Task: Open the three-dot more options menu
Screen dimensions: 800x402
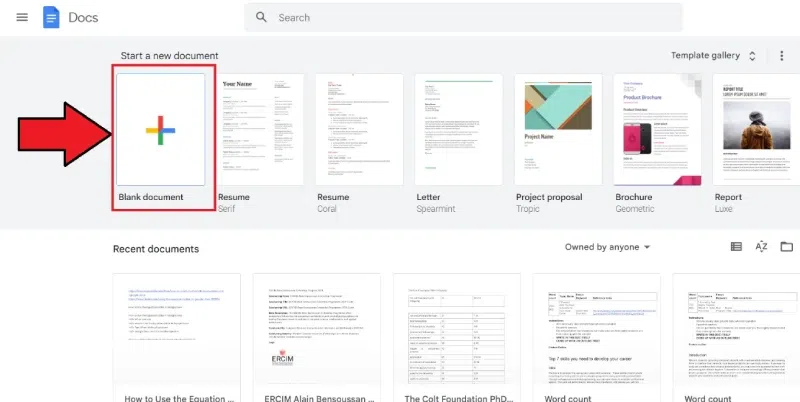Action: (781, 56)
